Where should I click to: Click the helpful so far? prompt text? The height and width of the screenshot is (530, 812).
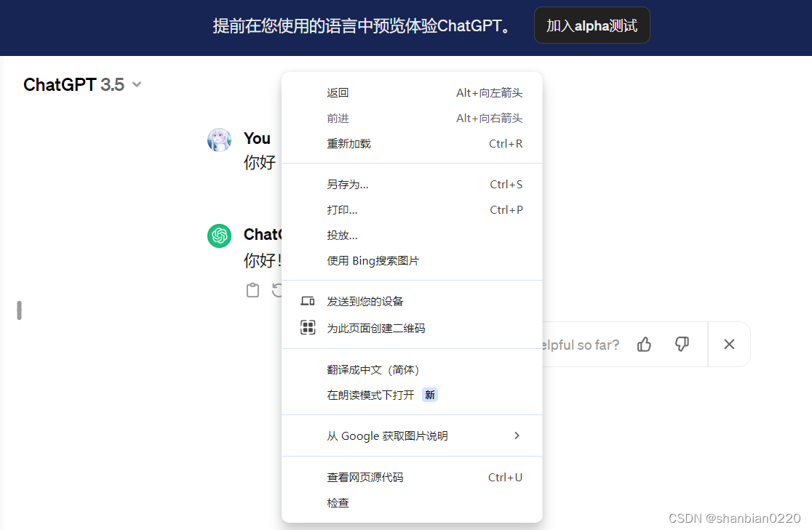coord(581,345)
